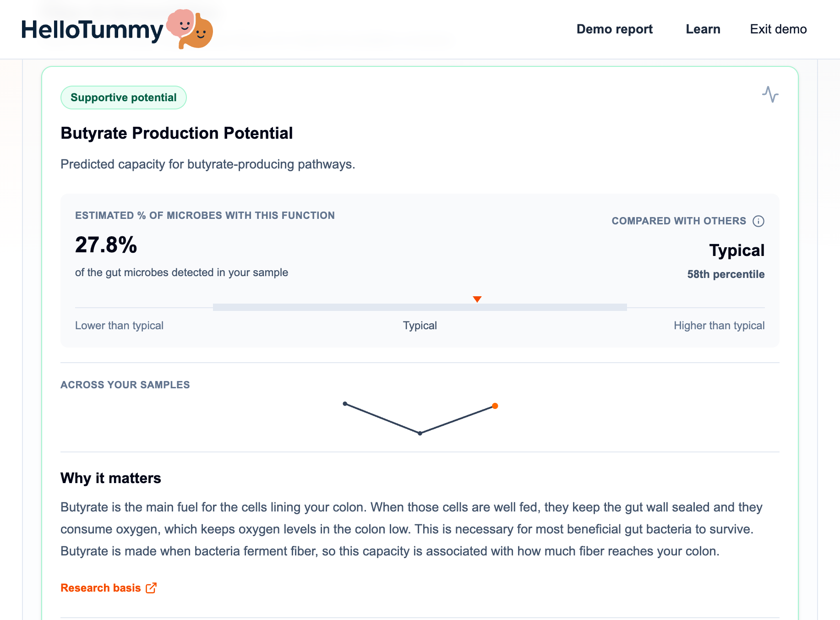840x620 pixels.
Task: Open the Demo report menu item
Action: point(614,29)
